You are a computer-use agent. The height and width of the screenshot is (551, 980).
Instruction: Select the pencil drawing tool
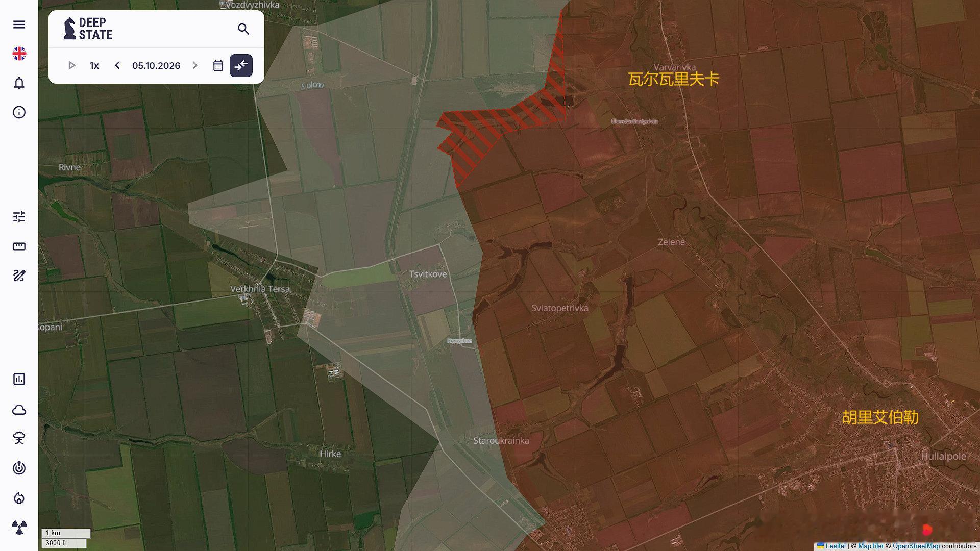19,276
